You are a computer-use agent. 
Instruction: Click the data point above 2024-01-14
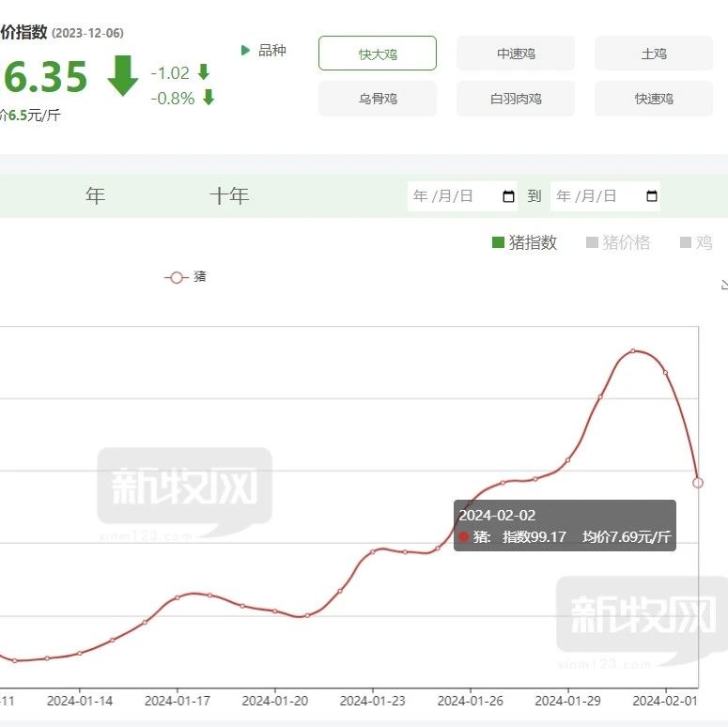80,653
